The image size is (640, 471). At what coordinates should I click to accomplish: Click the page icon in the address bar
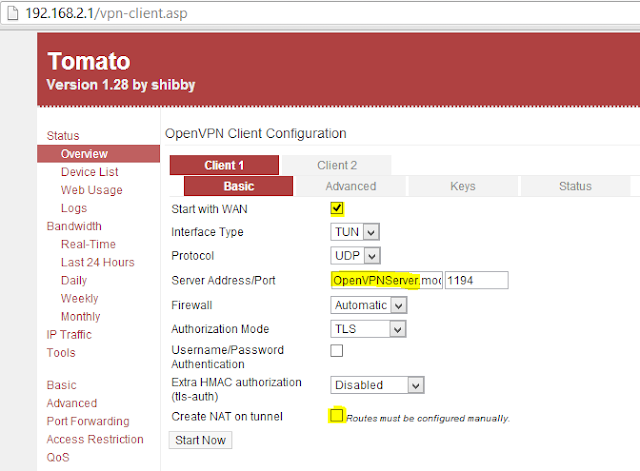(13, 13)
